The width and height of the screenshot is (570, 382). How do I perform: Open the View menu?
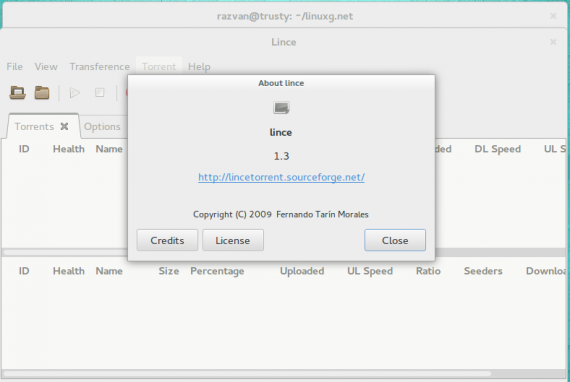pyautogui.click(x=46, y=67)
